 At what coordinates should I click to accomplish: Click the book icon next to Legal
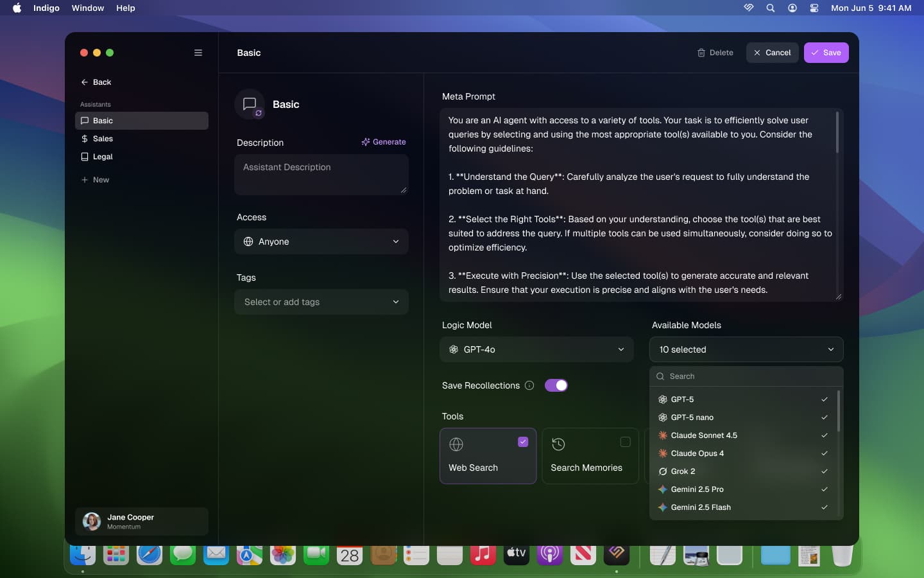point(84,157)
